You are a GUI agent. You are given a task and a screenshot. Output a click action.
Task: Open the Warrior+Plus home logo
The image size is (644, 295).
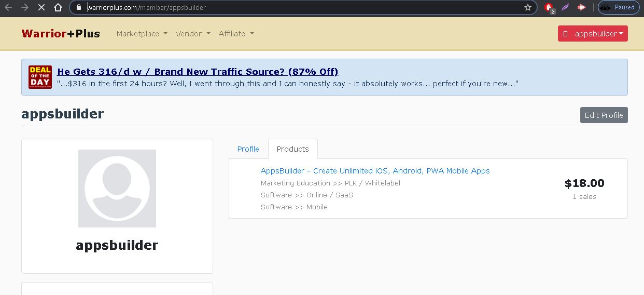pos(61,34)
